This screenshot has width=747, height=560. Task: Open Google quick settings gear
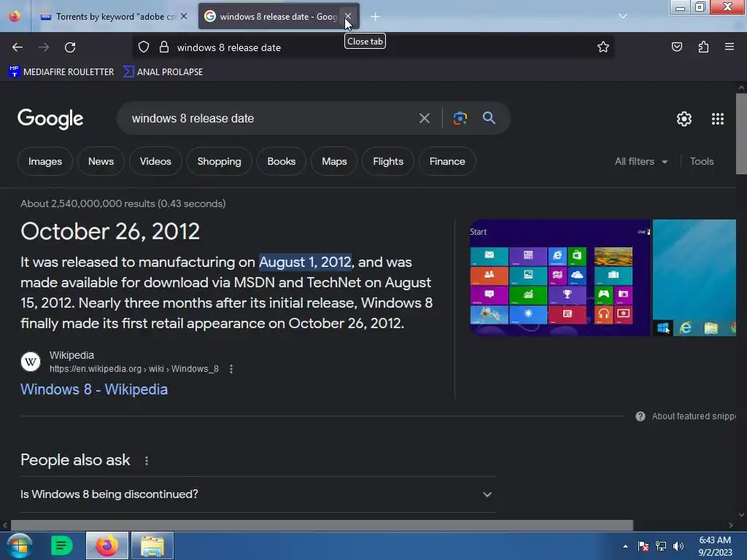pyautogui.click(x=684, y=119)
